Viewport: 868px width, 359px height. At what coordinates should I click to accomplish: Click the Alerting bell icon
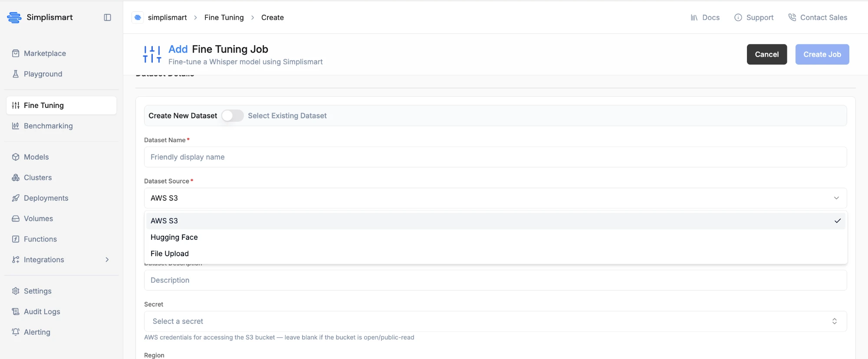pos(16,332)
